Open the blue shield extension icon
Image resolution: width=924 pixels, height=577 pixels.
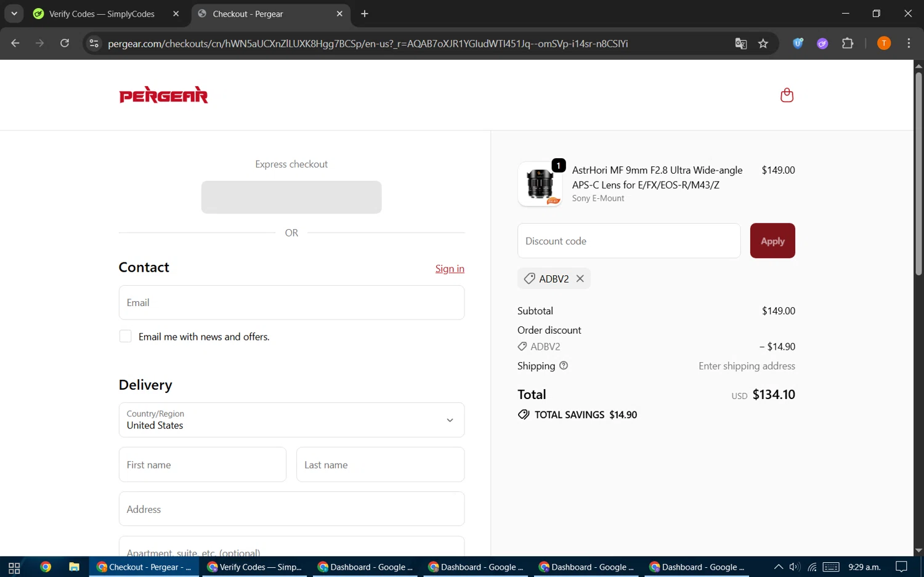(x=798, y=43)
